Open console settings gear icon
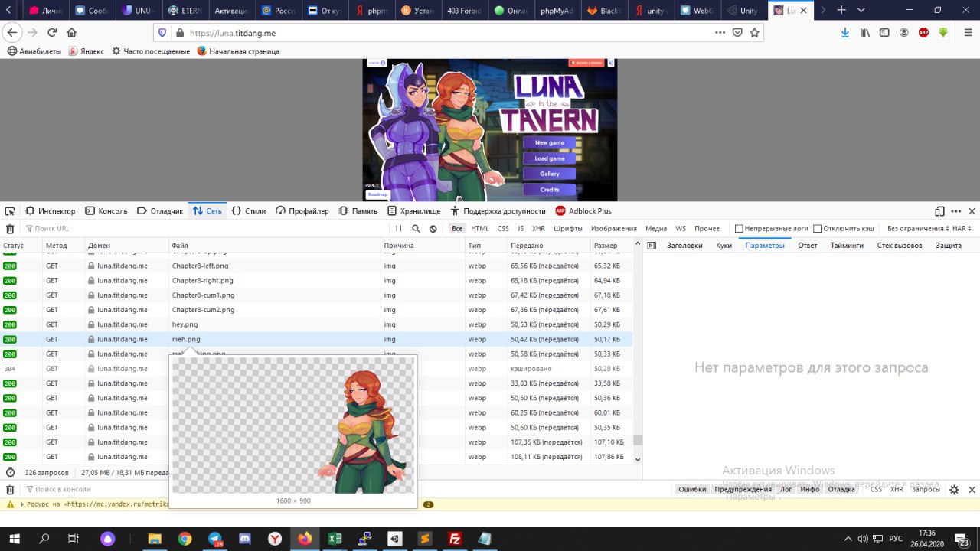This screenshot has height=551, width=980. [954, 490]
